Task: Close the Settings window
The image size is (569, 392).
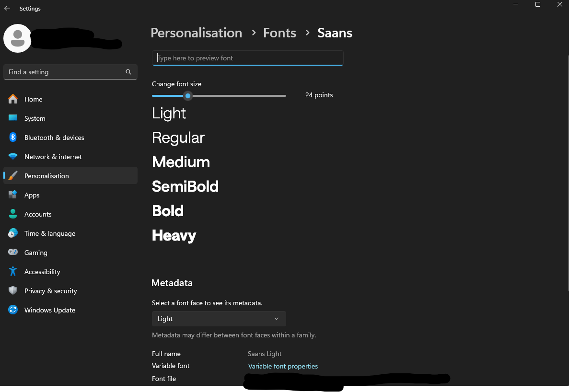Action: click(x=559, y=4)
